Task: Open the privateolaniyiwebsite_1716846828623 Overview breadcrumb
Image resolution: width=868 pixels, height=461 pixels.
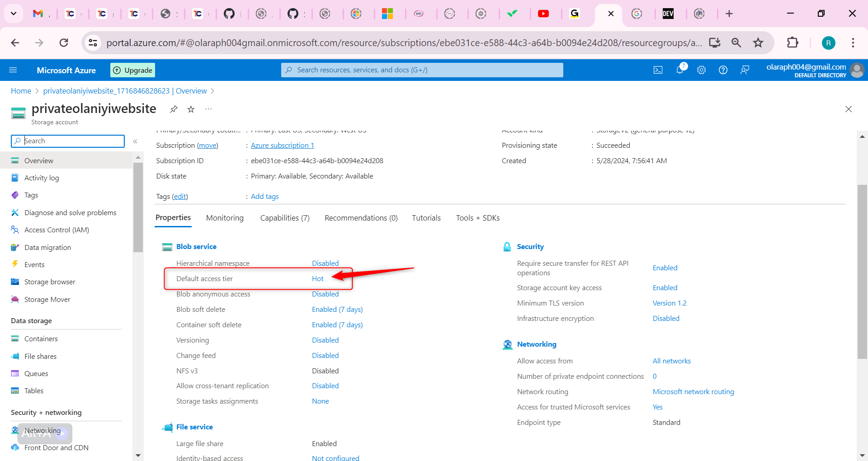Action: [x=125, y=91]
